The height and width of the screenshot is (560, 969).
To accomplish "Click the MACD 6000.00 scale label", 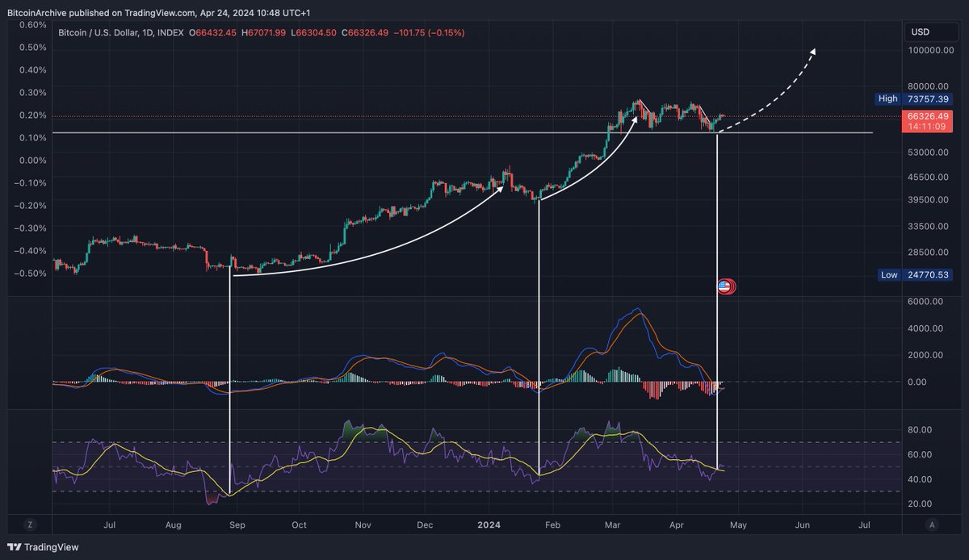I will (x=925, y=301).
